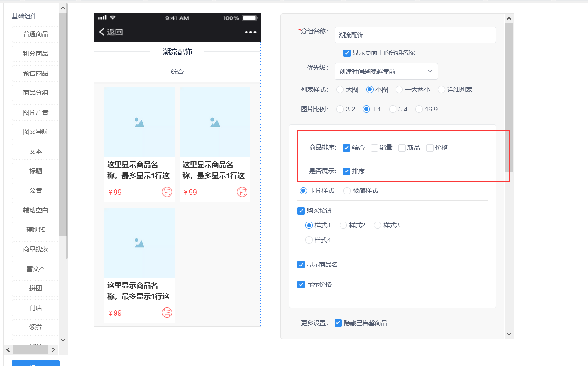
Task: Select 小图 list style
Action: 370,89
